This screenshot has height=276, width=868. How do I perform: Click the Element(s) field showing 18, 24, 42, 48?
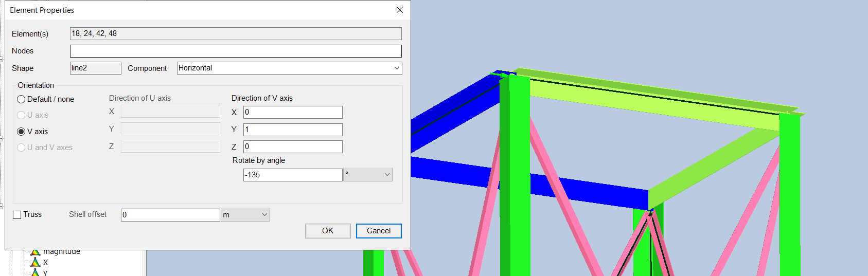click(x=236, y=33)
